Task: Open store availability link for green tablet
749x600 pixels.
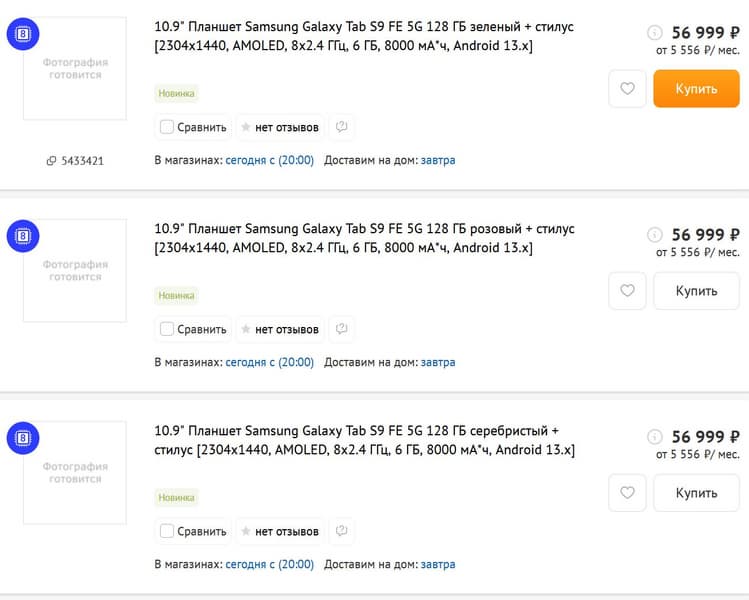Action: (x=269, y=160)
